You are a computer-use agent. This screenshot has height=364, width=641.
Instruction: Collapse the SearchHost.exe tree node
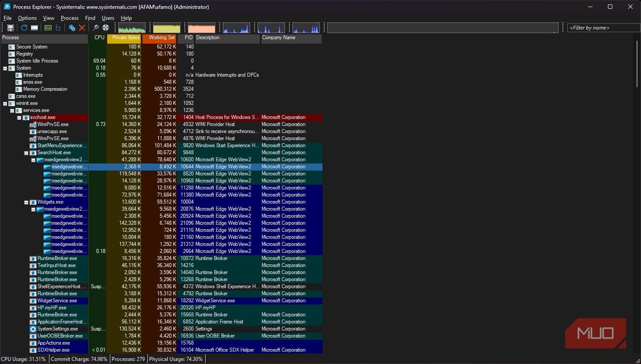click(26, 152)
